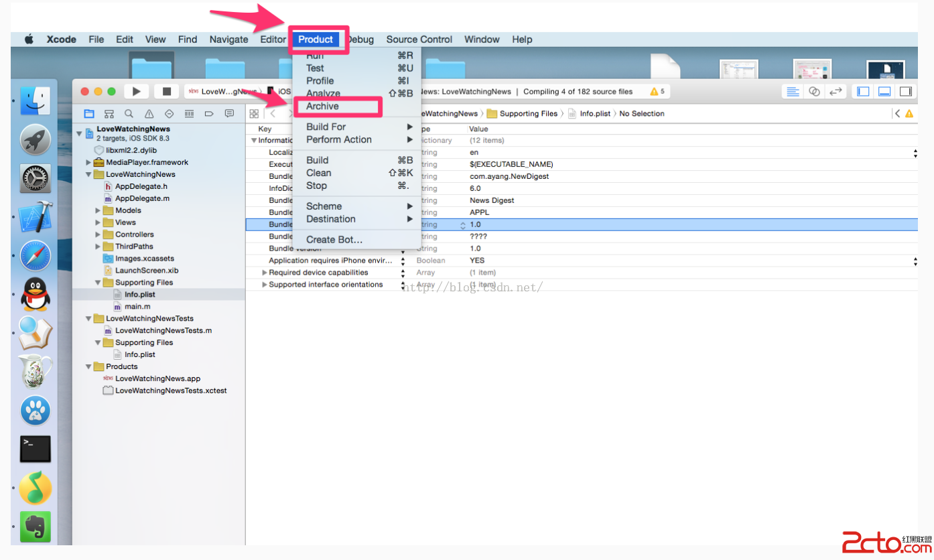Image resolution: width=934 pixels, height=560 pixels.
Task: Open the Scheme submenu
Action: [356, 206]
